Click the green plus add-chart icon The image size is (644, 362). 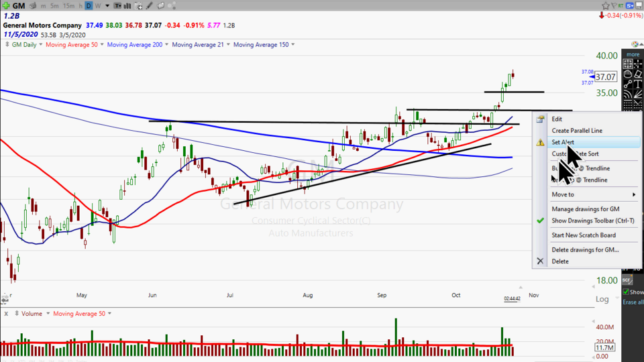(x=6, y=6)
